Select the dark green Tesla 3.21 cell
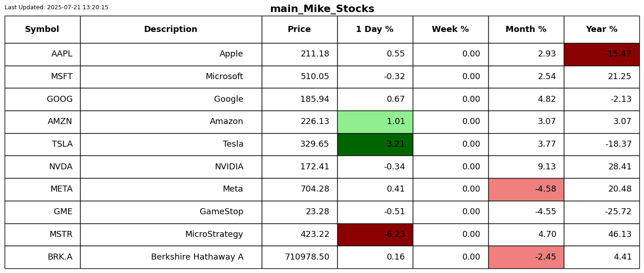This screenshot has height=273, width=644. pos(375,144)
